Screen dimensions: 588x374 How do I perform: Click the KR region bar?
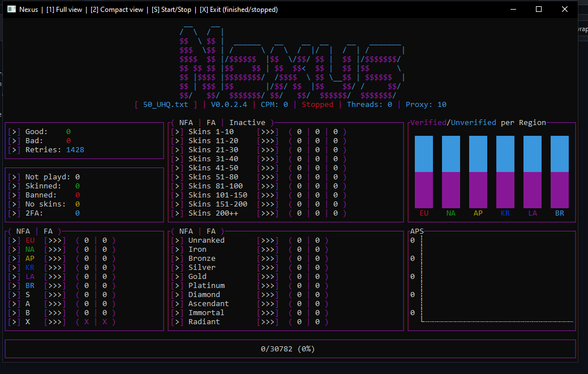[x=505, y=171]
